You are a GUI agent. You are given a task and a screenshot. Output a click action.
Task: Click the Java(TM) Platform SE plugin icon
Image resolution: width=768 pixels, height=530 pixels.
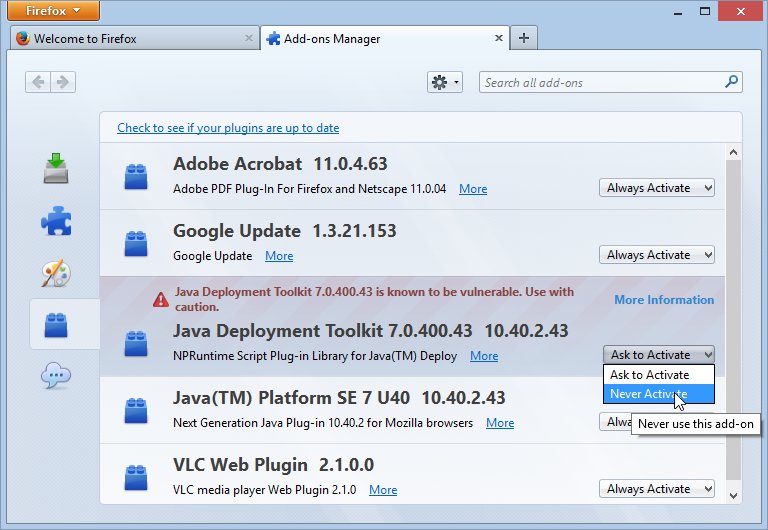click(136, 410)
